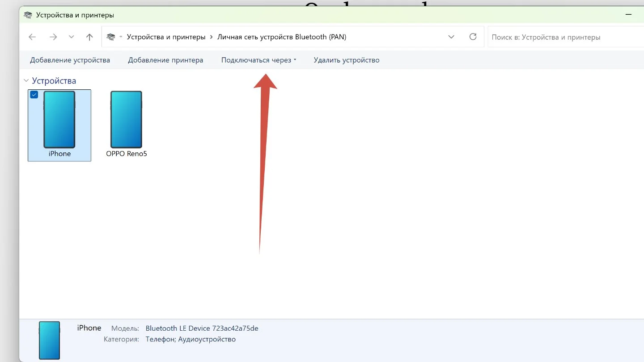Click the printer icon in address bar
This screenshot has width=644, height=362.
point(111,37)
